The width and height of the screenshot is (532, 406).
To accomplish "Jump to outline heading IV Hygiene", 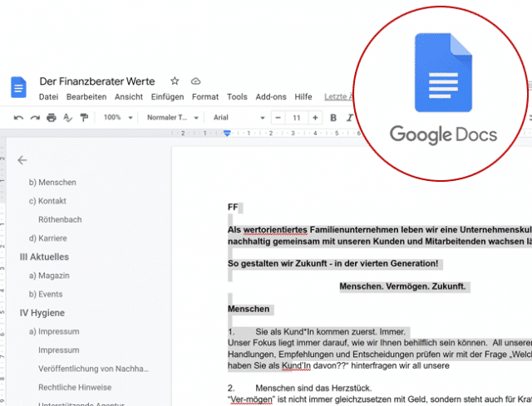I will tap(42, 313).
